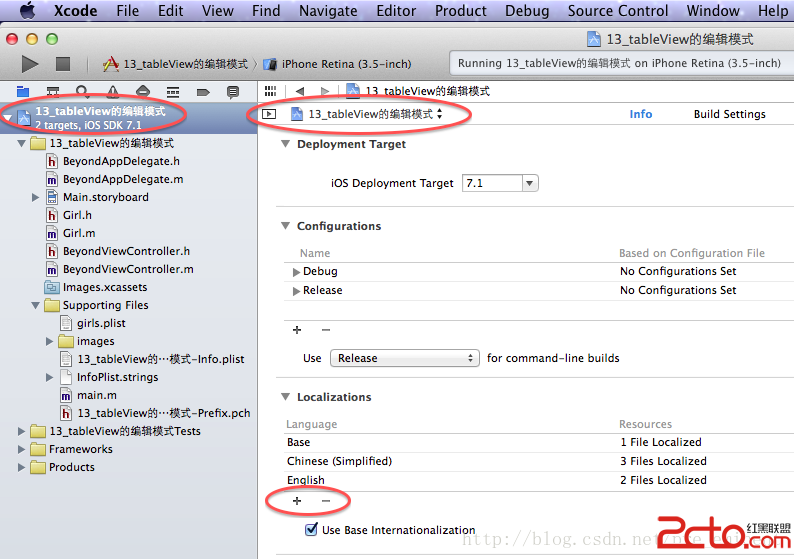794x559 pixels.
Task: Open the Source Control menu
Action: click(618, 10)
